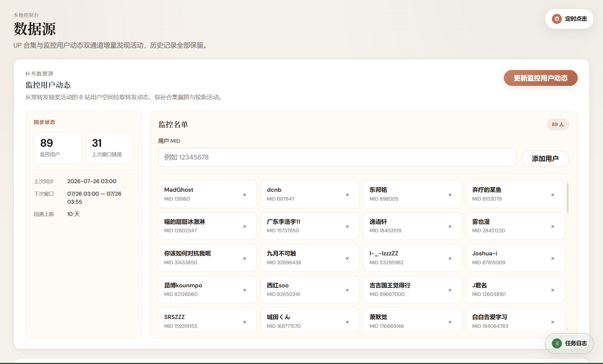This screenshot has height=364, width=603.
Task: Select SRSZZZ user name
Action: point(174,317)
